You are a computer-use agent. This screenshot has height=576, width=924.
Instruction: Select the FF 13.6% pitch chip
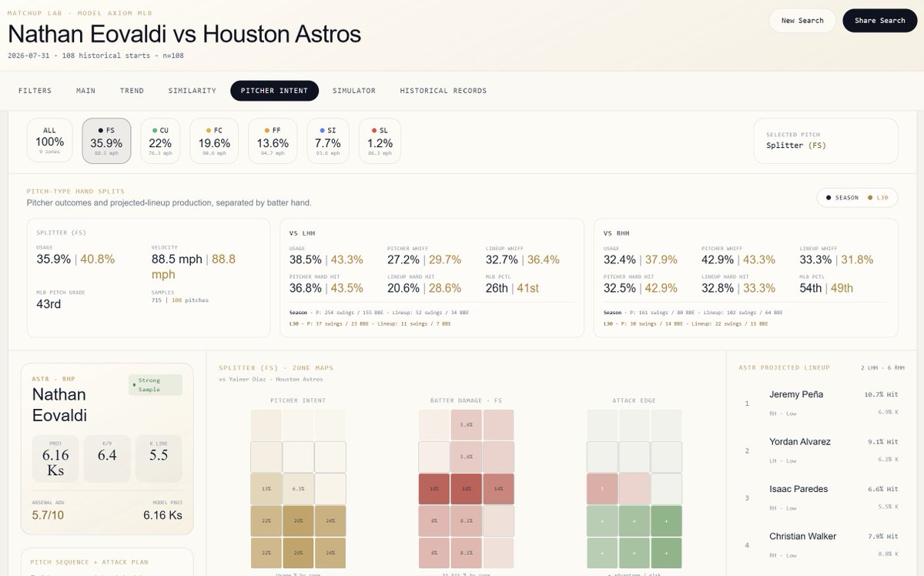click(273, 141)
